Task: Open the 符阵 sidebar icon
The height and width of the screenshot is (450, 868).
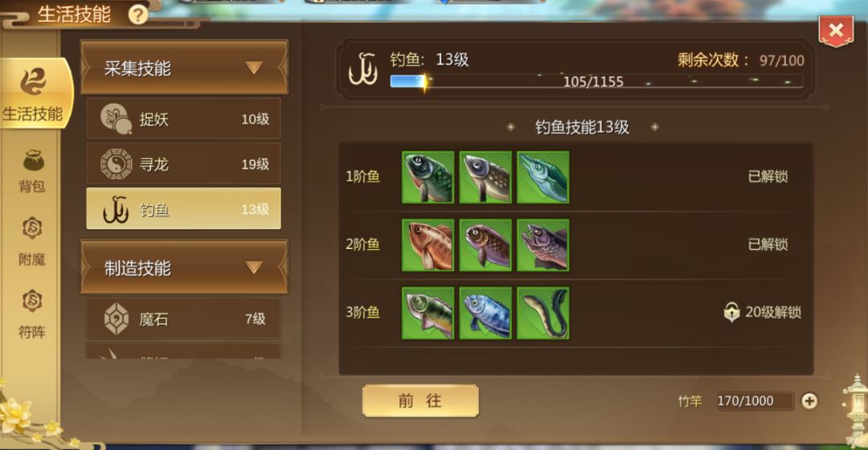Action: click(32, 313)
